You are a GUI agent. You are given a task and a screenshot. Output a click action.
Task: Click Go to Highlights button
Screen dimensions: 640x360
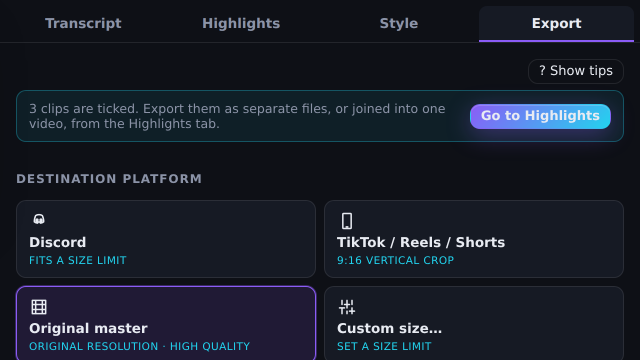click(540, 116)
